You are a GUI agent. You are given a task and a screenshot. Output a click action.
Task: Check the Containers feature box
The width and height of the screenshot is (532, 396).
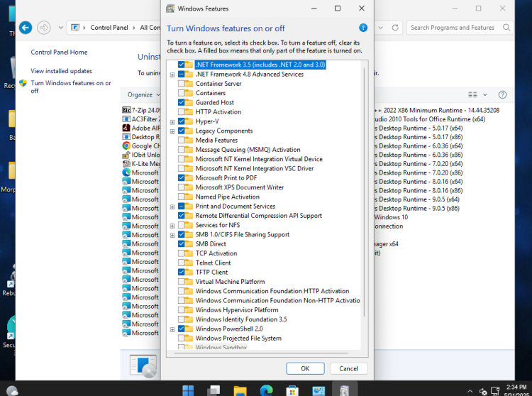181,93
